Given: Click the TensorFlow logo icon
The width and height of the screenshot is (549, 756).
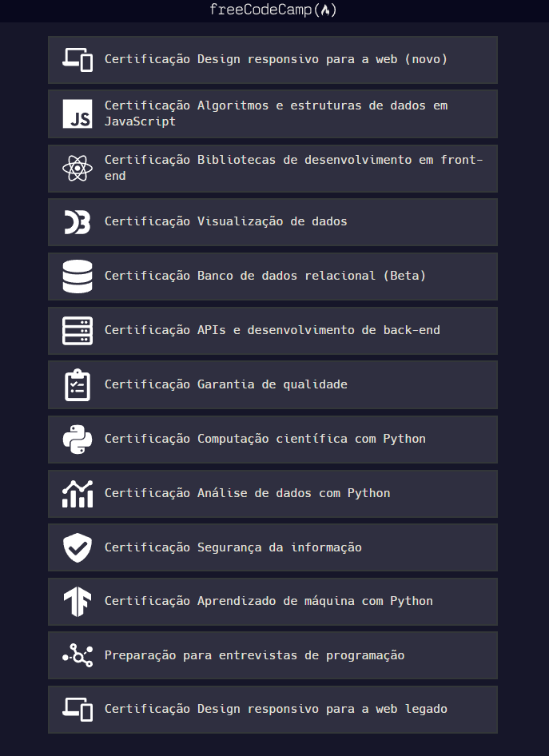Looking at the screenshot, I should 78,602.
